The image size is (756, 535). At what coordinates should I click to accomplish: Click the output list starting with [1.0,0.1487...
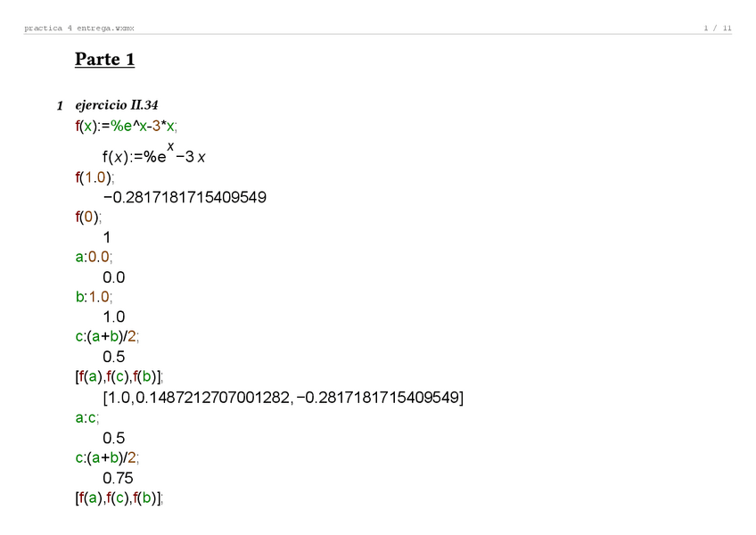pos(283,398)
